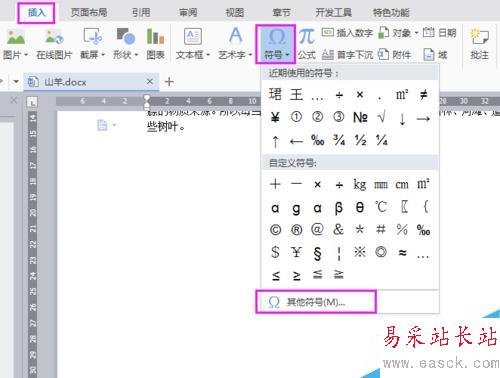Switch to the 页面布局 tab
The image size is (500, 378).
pos(89,13)
